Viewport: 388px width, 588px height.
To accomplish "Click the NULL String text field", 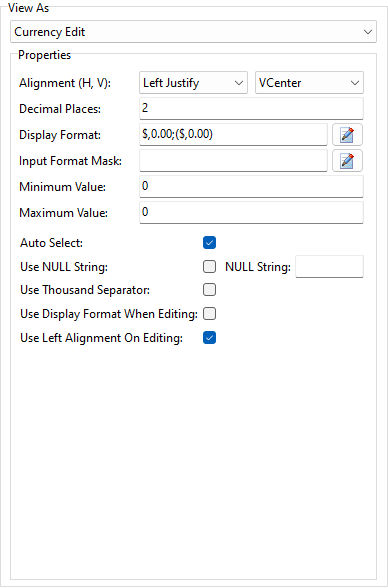I will point(330,267).
